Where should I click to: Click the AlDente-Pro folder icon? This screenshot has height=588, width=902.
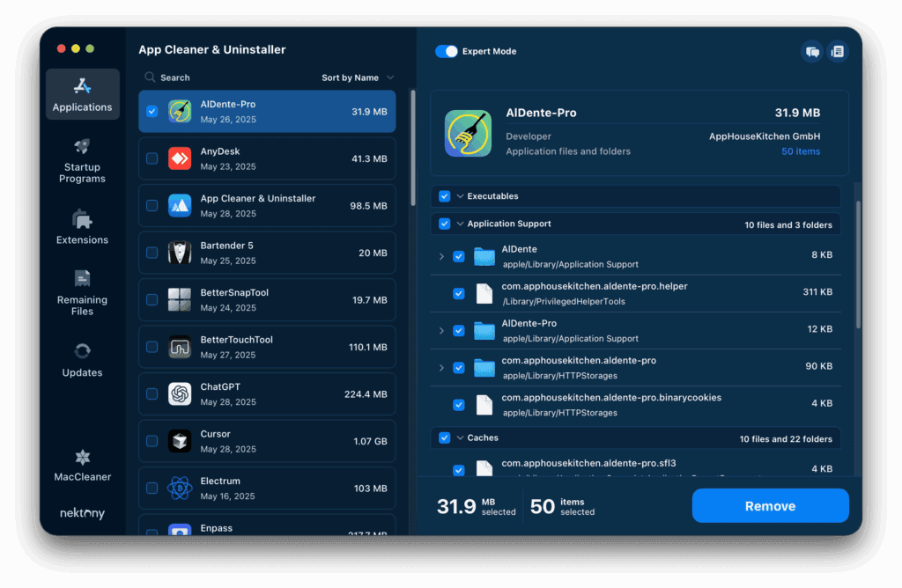(484, 330)
